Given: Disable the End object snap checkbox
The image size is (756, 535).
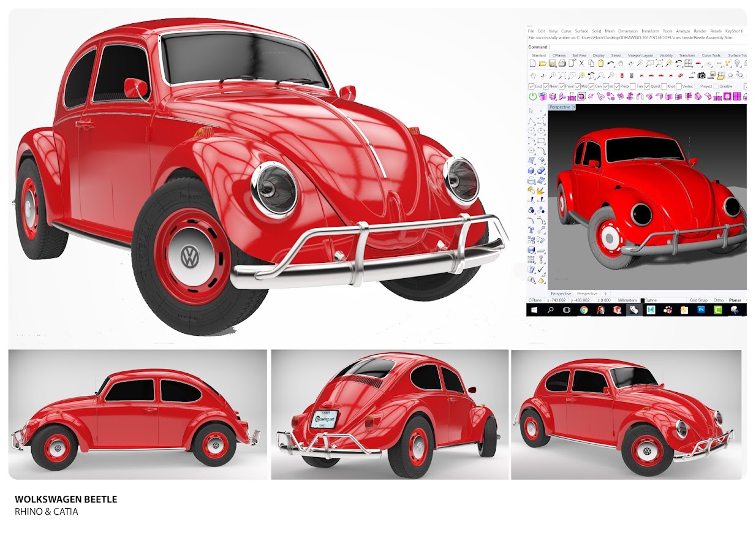Looking at the screenshot, I should 532,86.
